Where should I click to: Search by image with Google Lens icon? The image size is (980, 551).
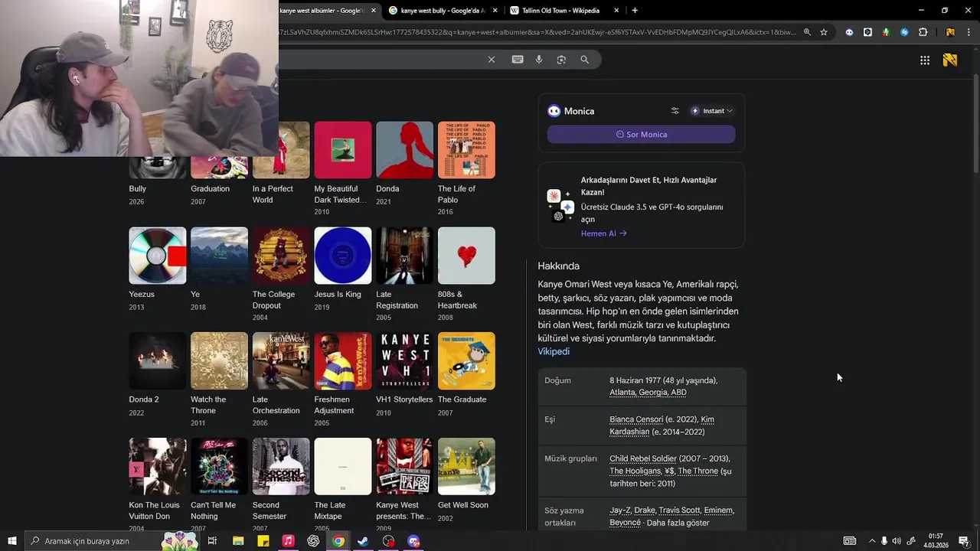tap(561, 60)
